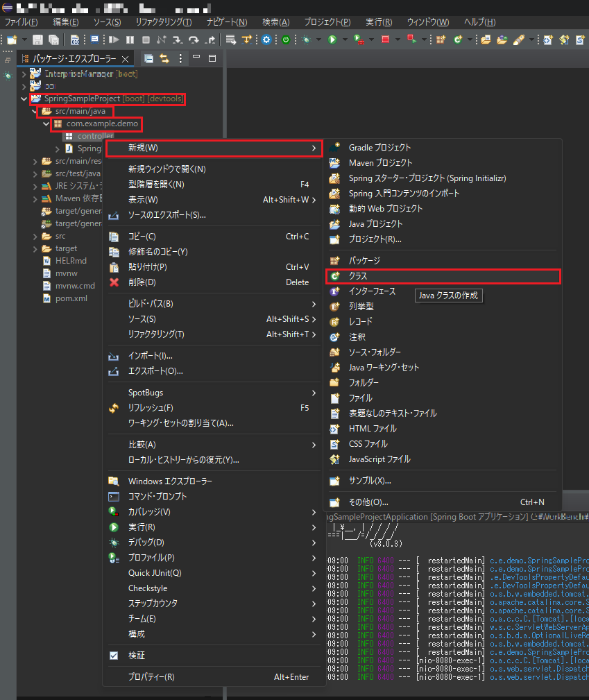Image resolution: width=589 pixels, height=700 pixels.
Task: Open SpotBugs submenu entry
Action: 214,393
